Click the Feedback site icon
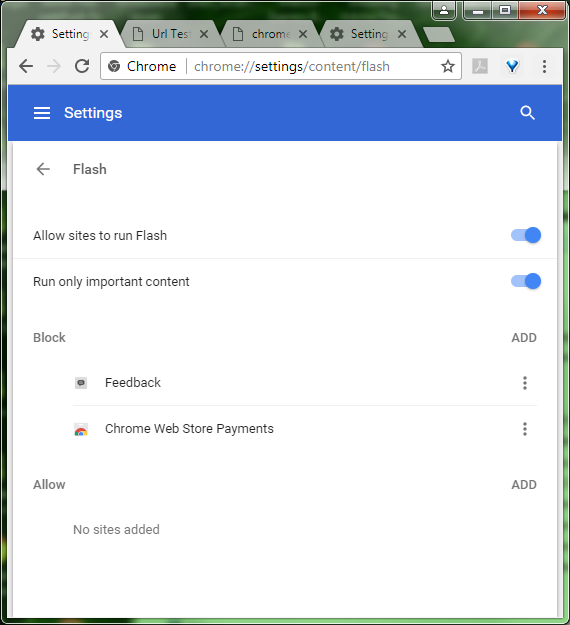 click(x=81, y=383)
